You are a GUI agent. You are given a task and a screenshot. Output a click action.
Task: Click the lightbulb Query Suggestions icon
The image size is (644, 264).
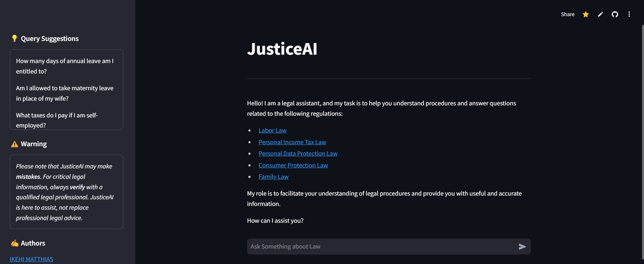coord(14,38)
